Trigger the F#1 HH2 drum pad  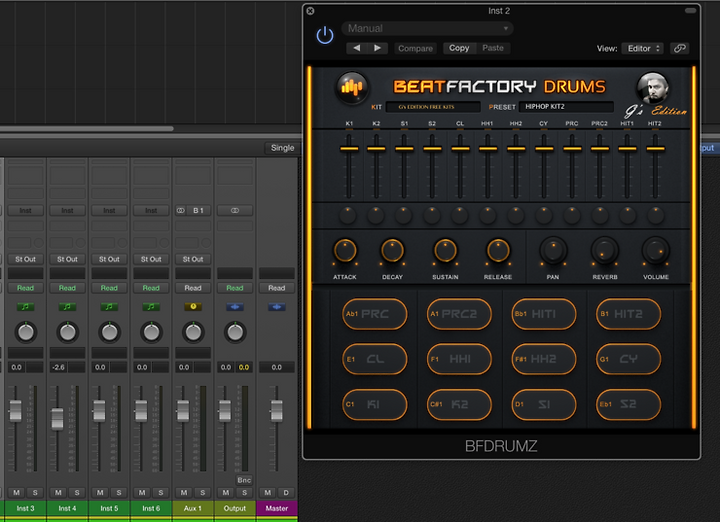(x=544, y=359)
